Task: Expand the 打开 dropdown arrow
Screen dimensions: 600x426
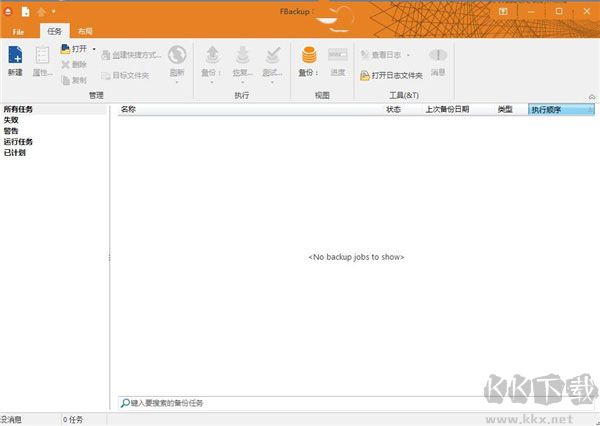Action: (x=94, y=49)
